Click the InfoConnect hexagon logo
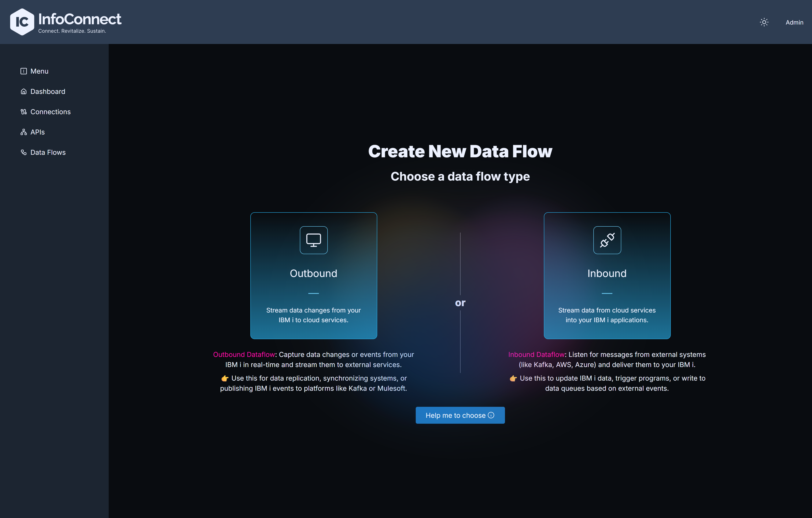Image resolution: width=812 pixels, height=518 pixels. click(x=22, y=22)
